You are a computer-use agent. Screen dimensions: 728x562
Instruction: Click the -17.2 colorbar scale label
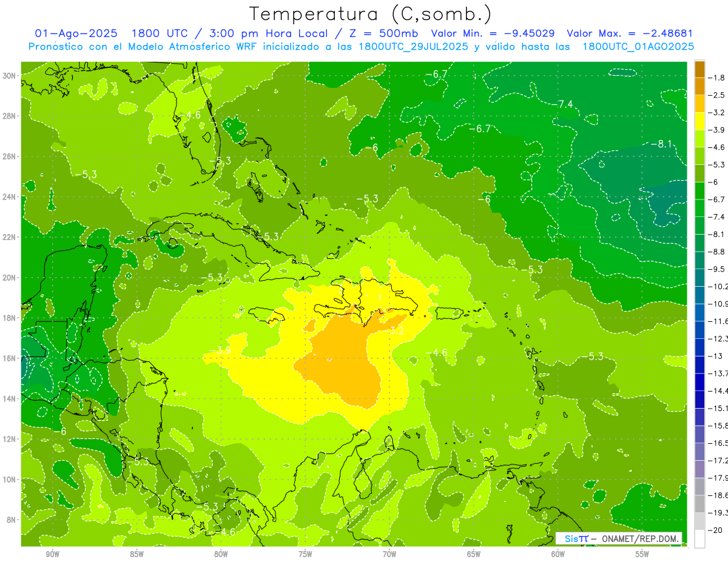click(719, 461)
